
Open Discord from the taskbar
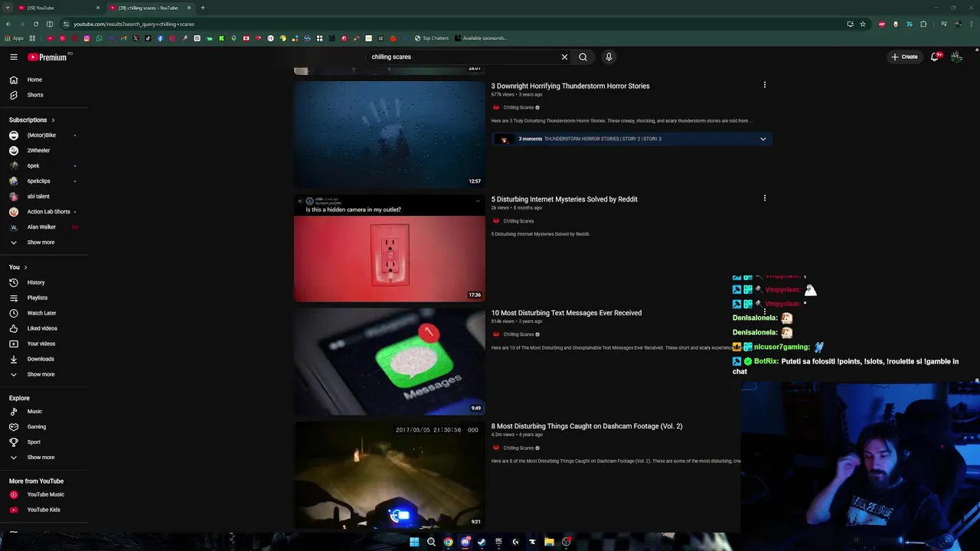pyautogui.click(x=465, y=542)
